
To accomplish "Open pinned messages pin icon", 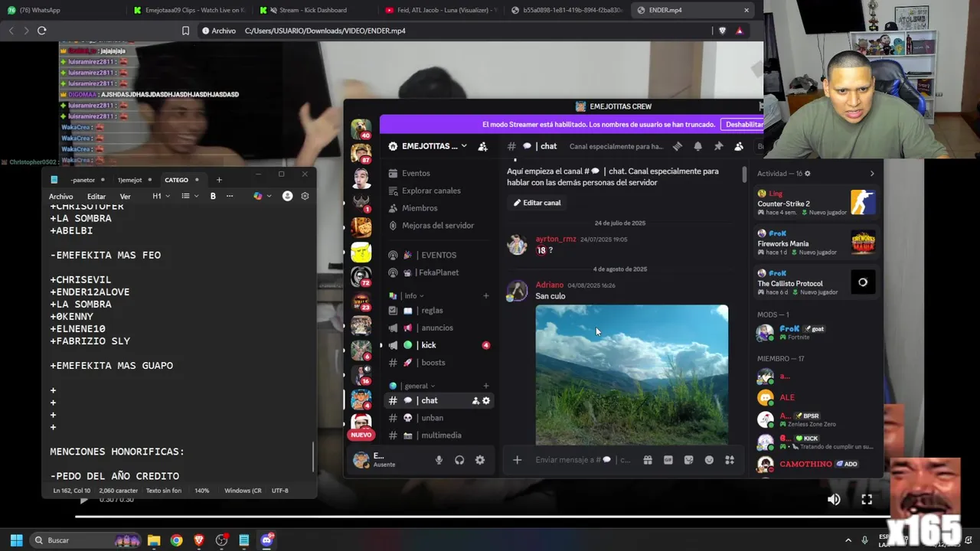I will [x=718, y=146].
